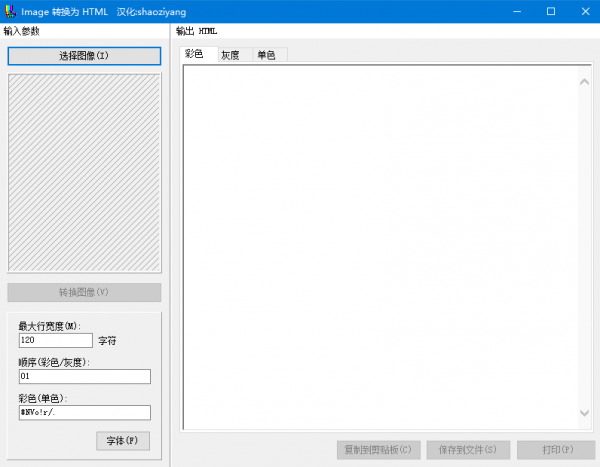Switch to the 彩色 tab
The width and height of the screenshot is (600, 467).
coord(198,54)
